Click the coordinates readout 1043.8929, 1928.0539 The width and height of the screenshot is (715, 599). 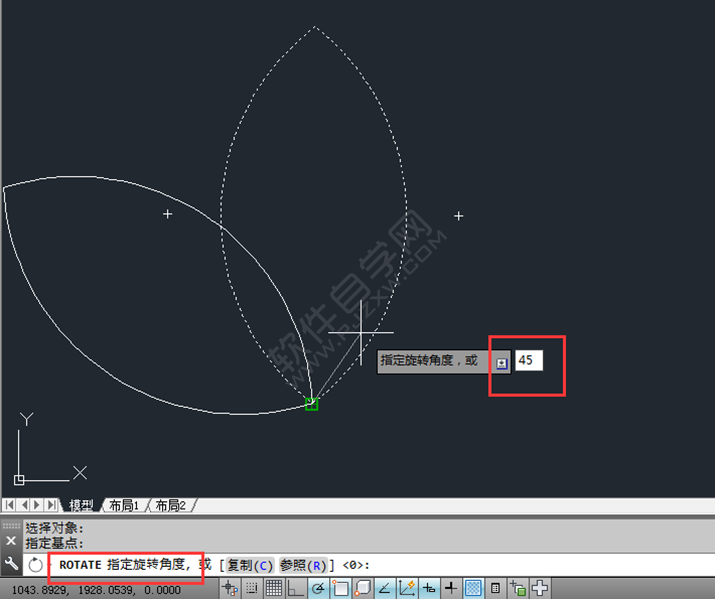(x=96, y=590)
